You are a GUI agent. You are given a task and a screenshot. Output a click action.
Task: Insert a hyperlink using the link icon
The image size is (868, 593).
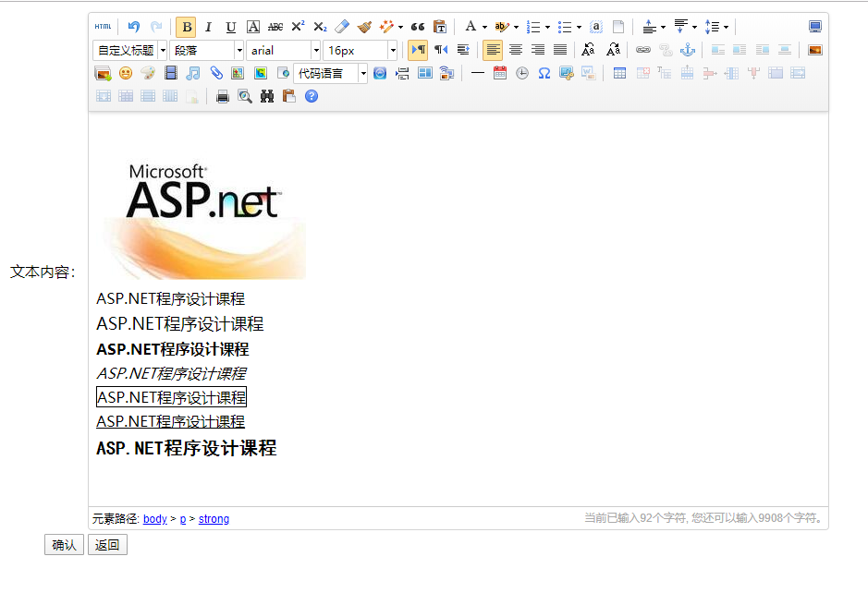[x=642, y=50]
